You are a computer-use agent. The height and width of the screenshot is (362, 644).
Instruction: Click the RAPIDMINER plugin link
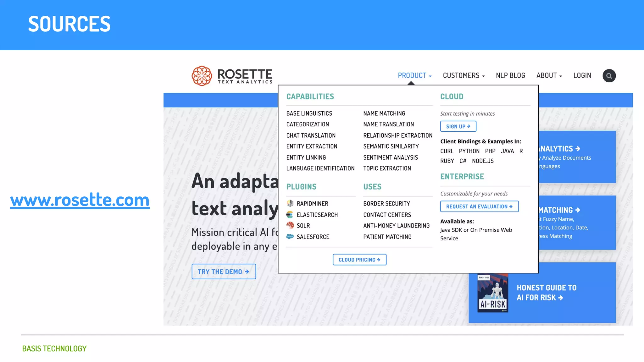click(312, 204)
